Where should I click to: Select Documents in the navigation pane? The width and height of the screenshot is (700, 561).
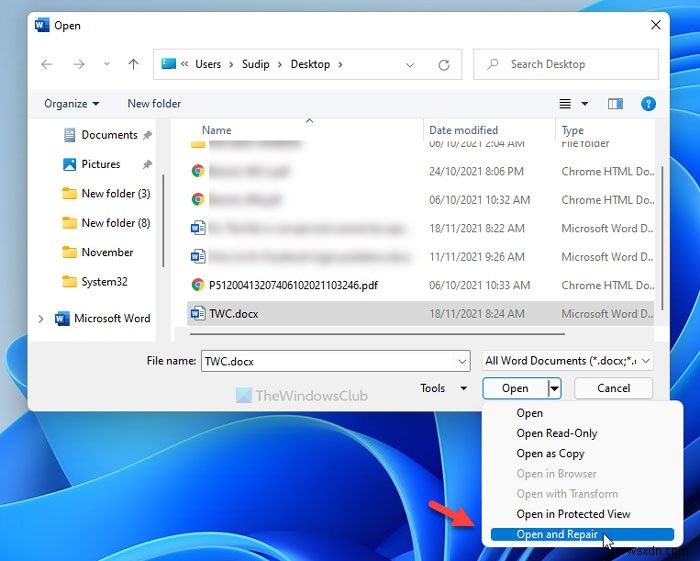tap(109, 135)
